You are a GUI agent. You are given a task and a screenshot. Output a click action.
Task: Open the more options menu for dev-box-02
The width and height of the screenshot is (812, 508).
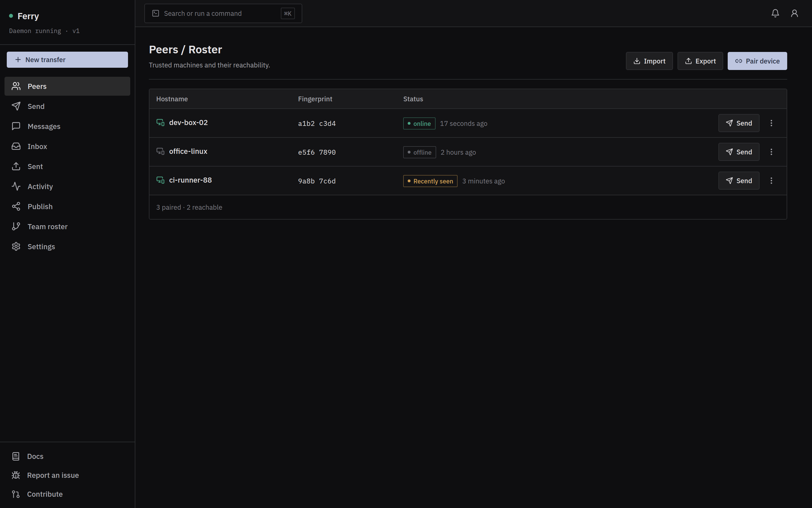coord(771,123)
